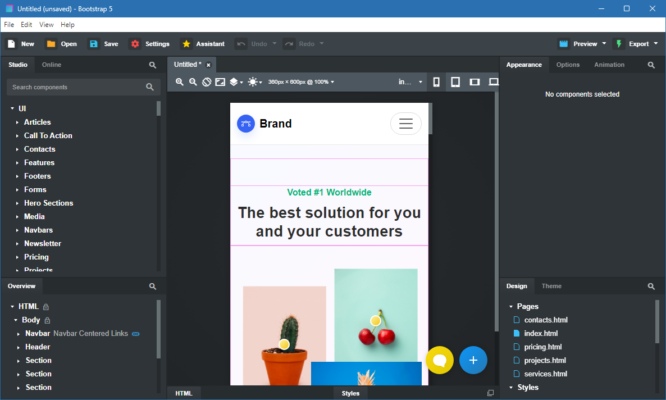Screen dimensions: 666x400
Task: Click the components list vertical scrollbar
Action: point(158,108)
